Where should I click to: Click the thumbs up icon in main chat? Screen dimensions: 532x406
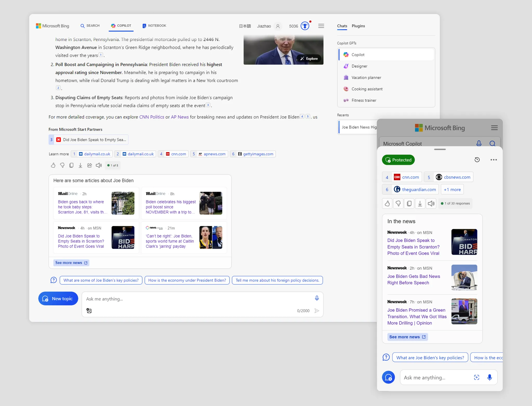(53, 165)
